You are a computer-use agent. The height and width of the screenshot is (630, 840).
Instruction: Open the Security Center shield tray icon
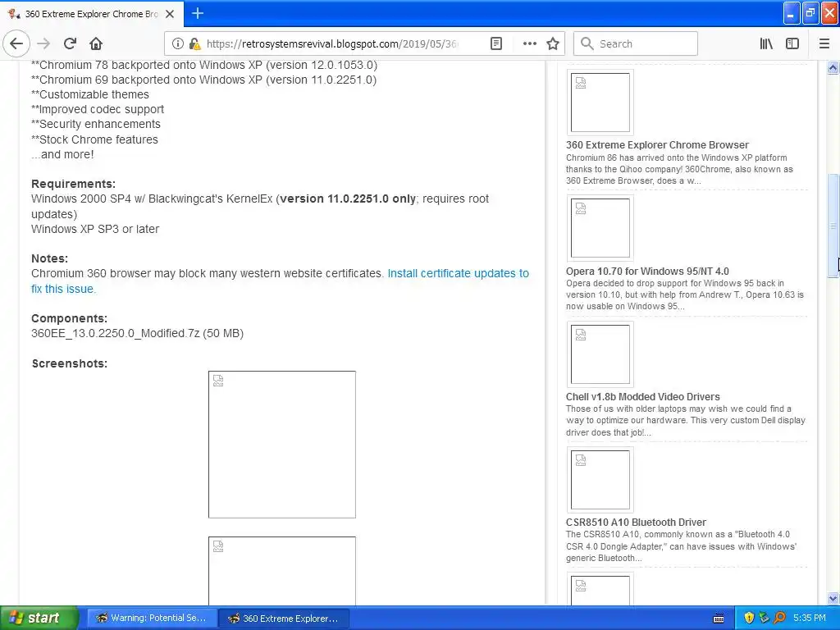pos(749,618)
